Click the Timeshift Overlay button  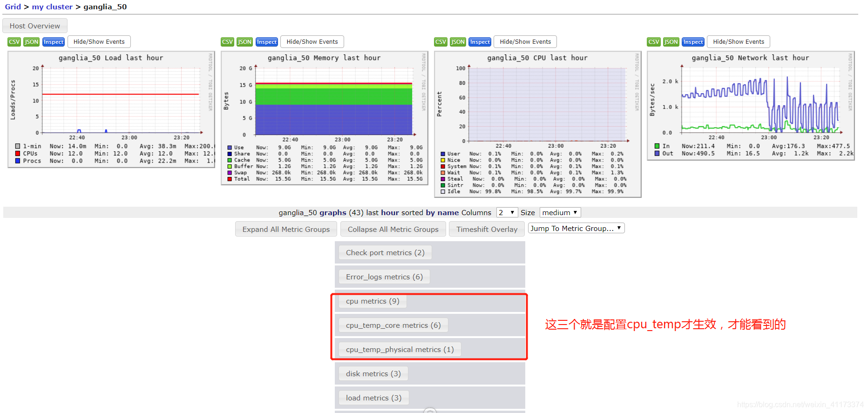[x=487, y=229]
